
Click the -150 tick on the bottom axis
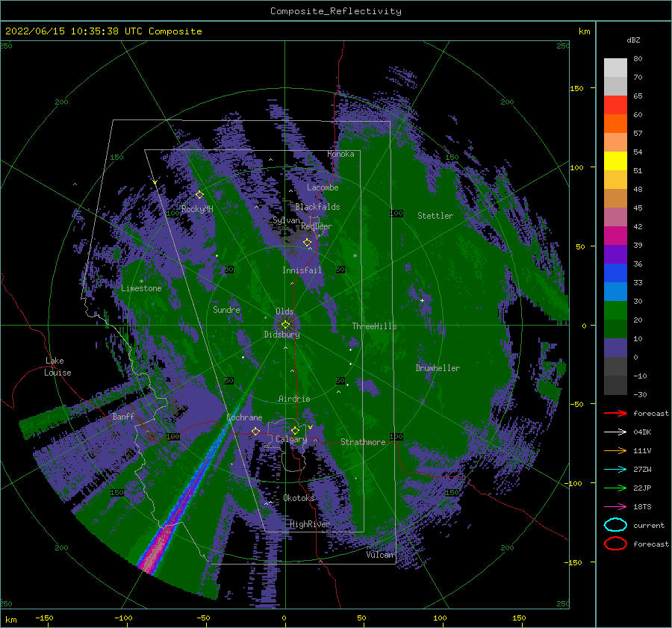point(44,618)
